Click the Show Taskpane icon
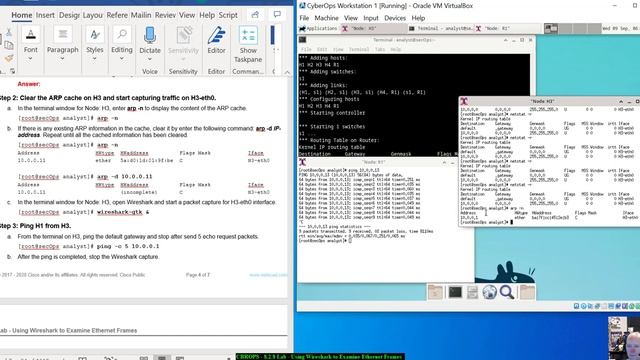The width and height of the screenshot is (640, 360). pyautogui.click(x=248, y=36)
